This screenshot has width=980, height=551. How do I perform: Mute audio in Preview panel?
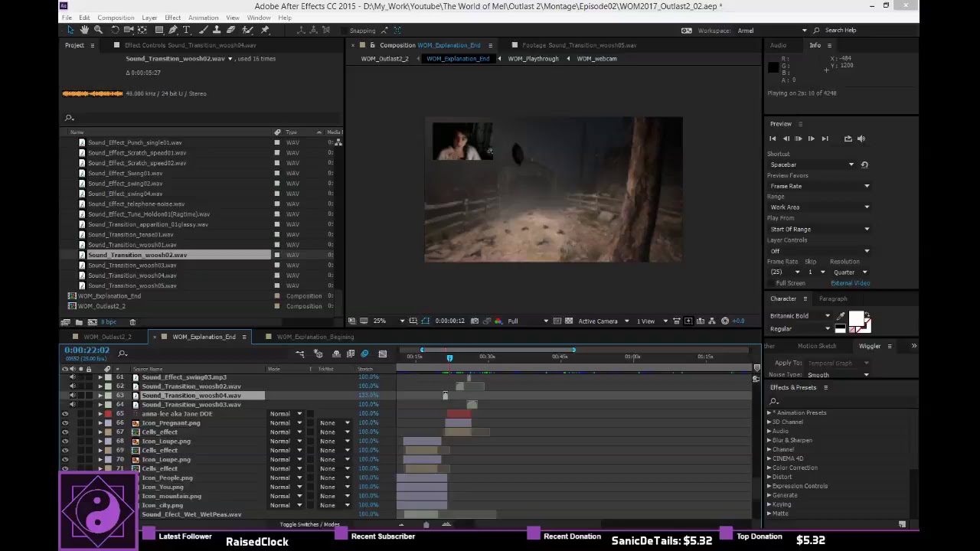861,139
